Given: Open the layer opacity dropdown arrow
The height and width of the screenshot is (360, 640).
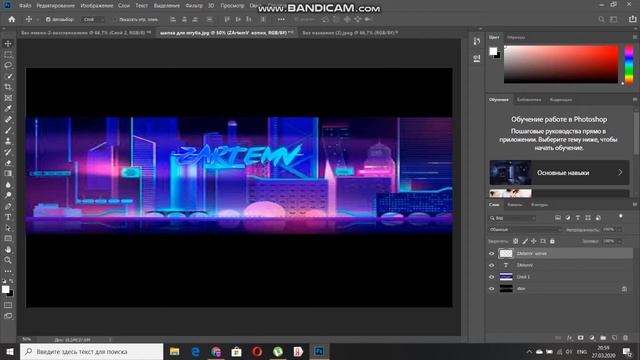Looking at the screenshot, I should pyautogui.click(x=620, y=230).
